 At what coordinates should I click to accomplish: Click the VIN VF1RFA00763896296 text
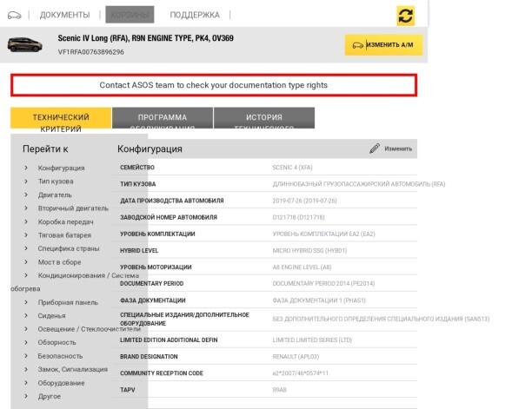click(x=91, y=52)
